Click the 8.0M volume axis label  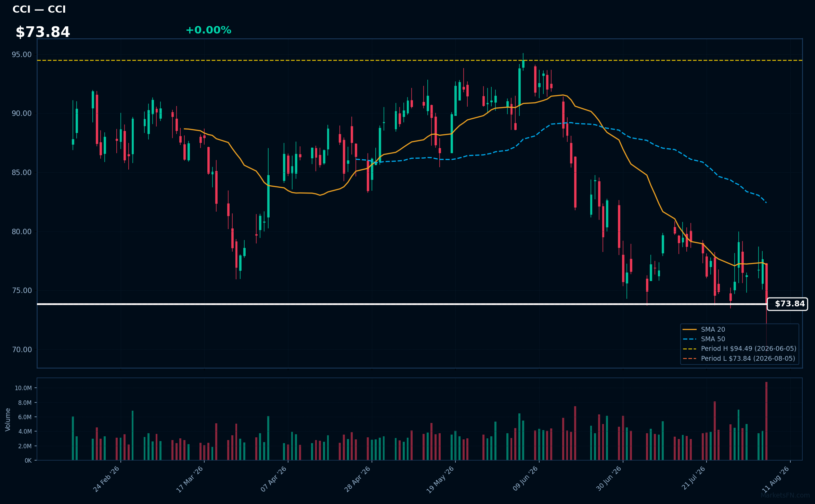pyautogui.click(x=25, y=403)
